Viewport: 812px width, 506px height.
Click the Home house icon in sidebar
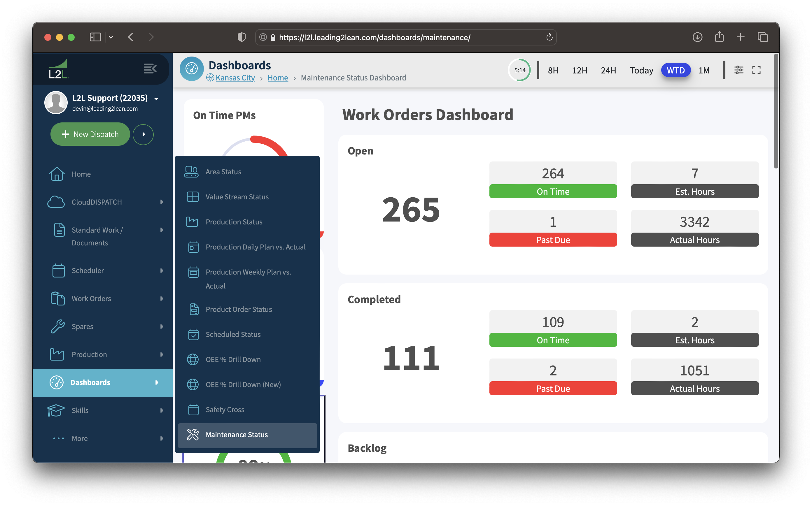point(57,174)
